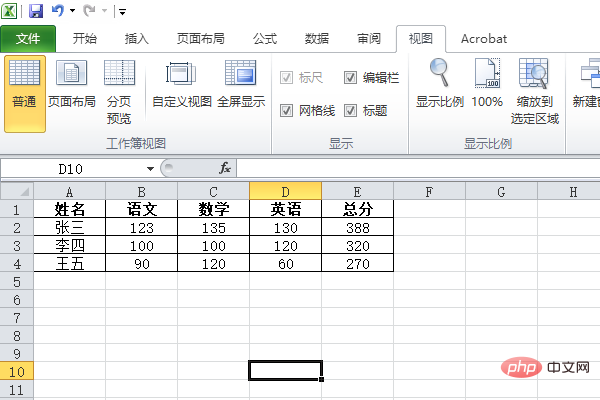Switch to the 公式 ribbon tab
Viewport: 600px width, 400px height.
click(x=264, y=39)
